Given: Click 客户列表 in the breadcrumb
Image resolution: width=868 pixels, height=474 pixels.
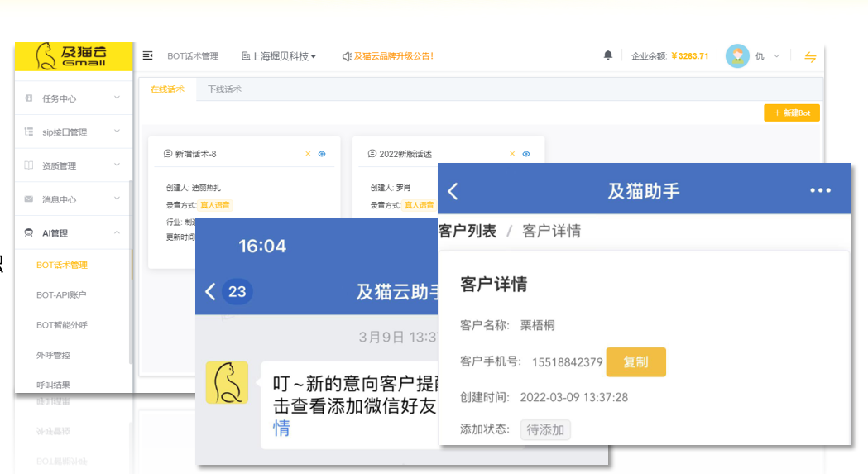Looking at the screenshot, I should pos(468,231).
